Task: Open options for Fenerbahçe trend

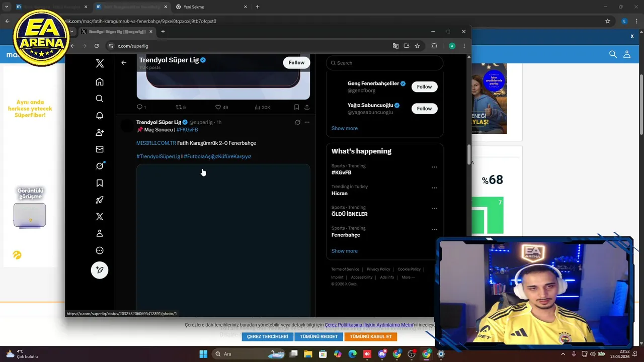Action: coord(434,229)
